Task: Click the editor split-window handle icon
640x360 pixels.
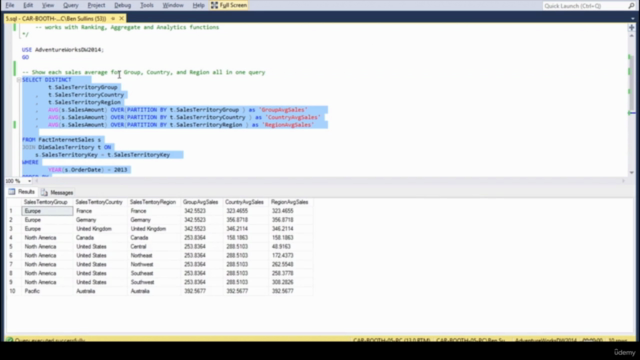Action: pyautogui.click(x=631, y=27)
